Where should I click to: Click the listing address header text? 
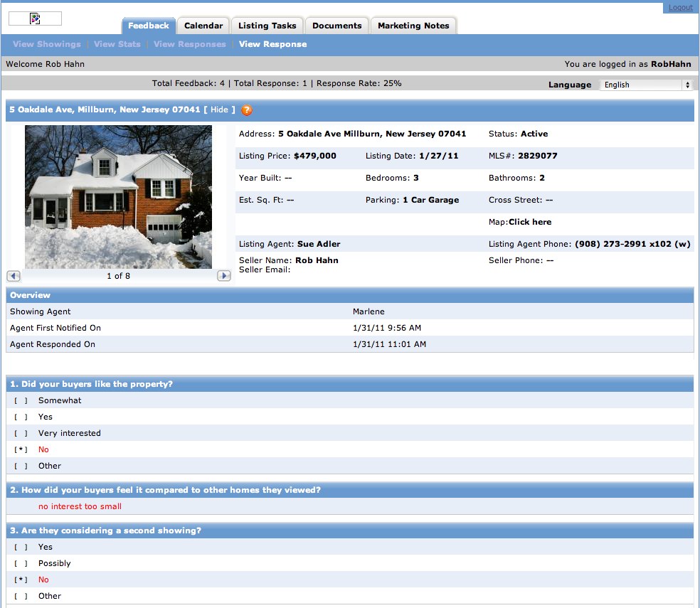tap(105, 110)
